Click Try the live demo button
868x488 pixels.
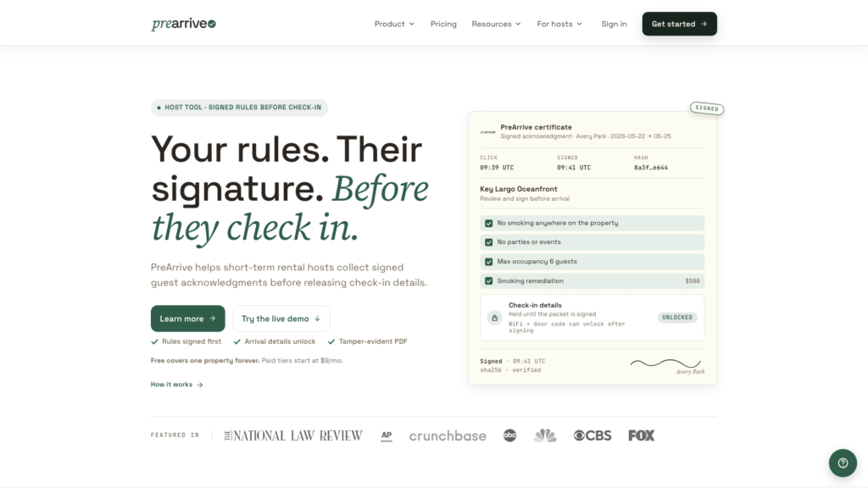click(281, 319)
